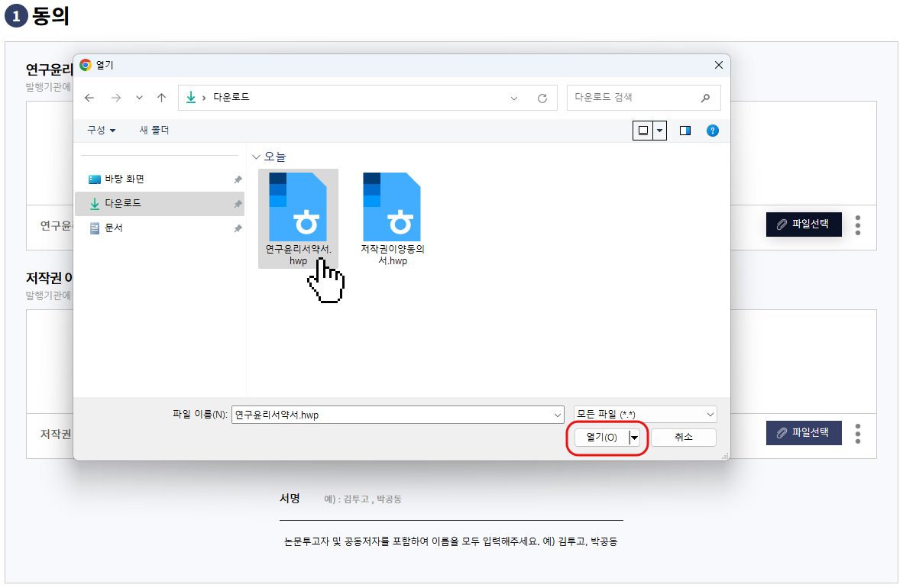Expand the address bar path dropdown
Image resolution: width=903 pixels, height=588 pixels.
point(514,98)
